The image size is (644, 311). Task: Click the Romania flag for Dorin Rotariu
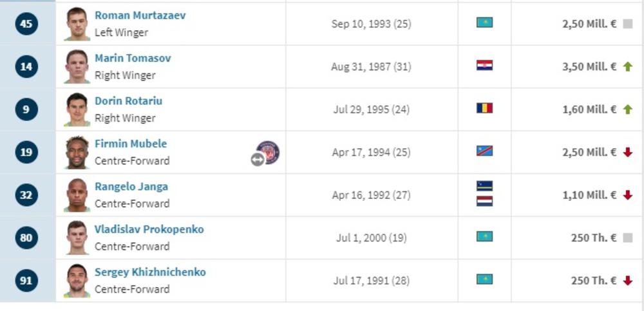(x=484, y=108)
